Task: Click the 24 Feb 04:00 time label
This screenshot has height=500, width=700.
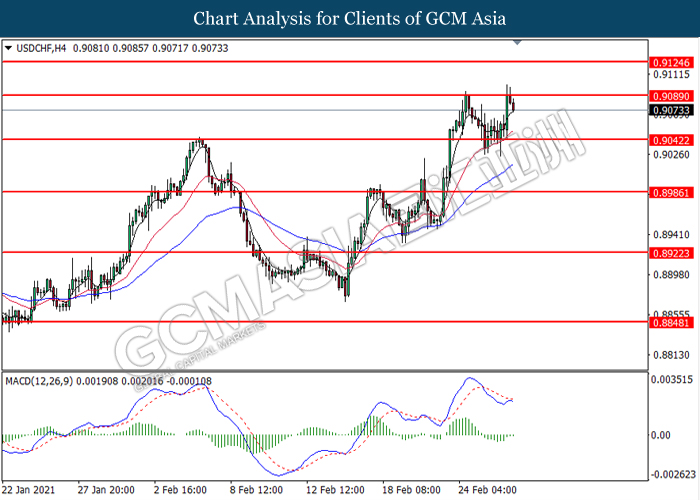Action: click(488, 490)
